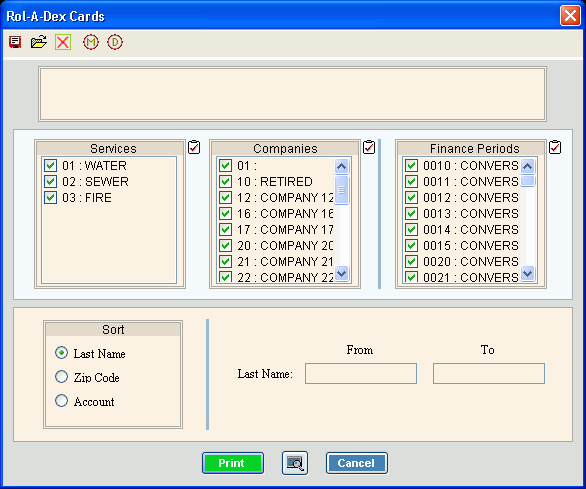This screenshot has height=489, width=586.
Task: Click the Finance Periods list down scroll arrow
Action: (527, 273)
